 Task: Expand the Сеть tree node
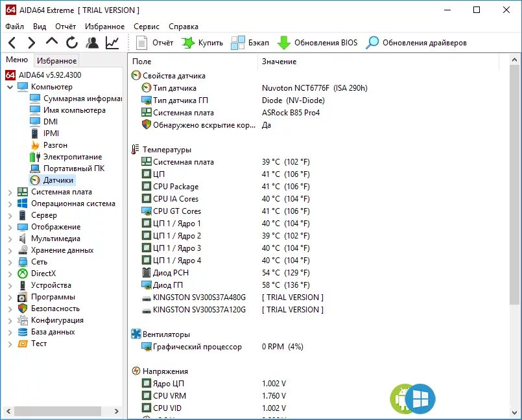[x=10, y=262]
